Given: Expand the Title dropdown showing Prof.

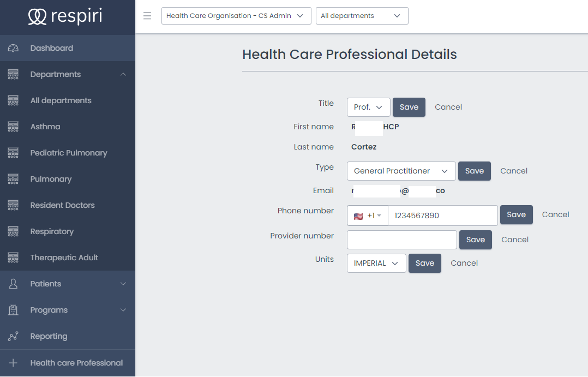Looking at the screenshot, I should [x=368, y=107].
